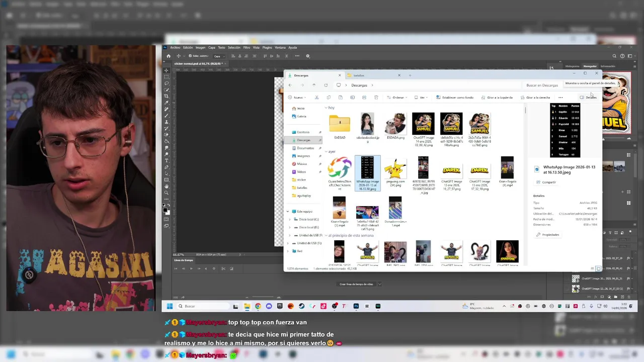Open the options bar settings gear
This screenshot has width=644, height=362.
pyautogui.click(x=308, y=56)
